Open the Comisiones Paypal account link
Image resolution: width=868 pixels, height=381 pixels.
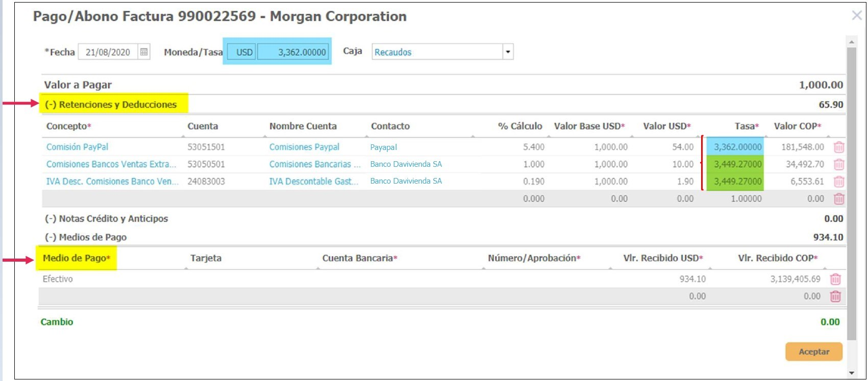pyautogui.click(x=304, y=147)
